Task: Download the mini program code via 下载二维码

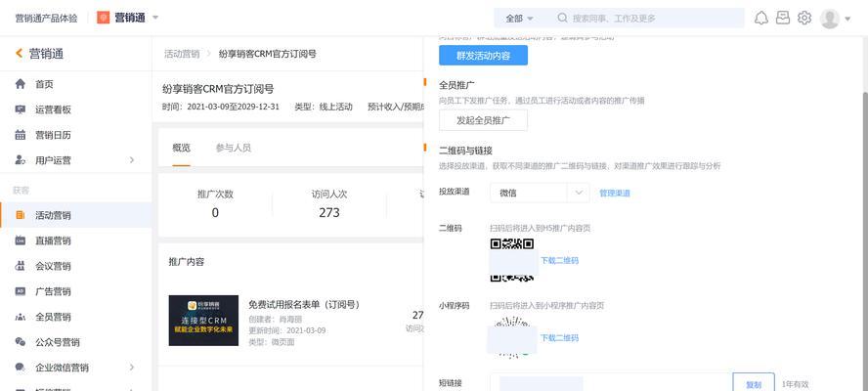Action: [559, 338]
